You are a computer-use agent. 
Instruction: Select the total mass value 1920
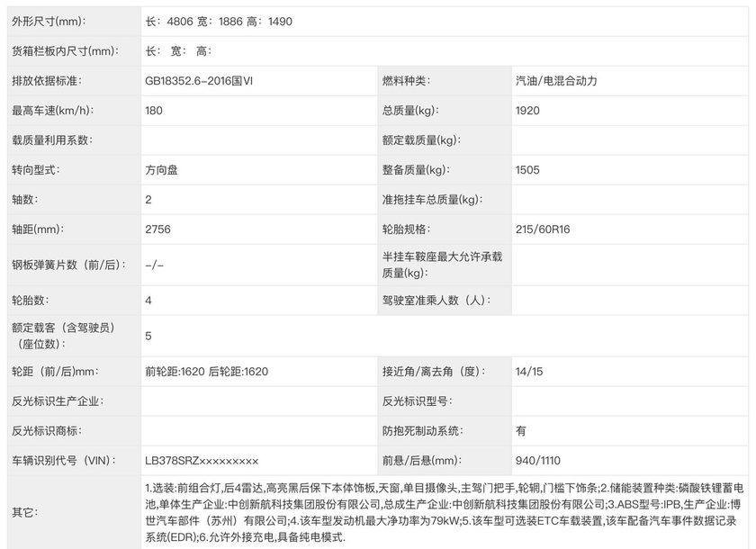pyautogui.click(x=527, y=111)
